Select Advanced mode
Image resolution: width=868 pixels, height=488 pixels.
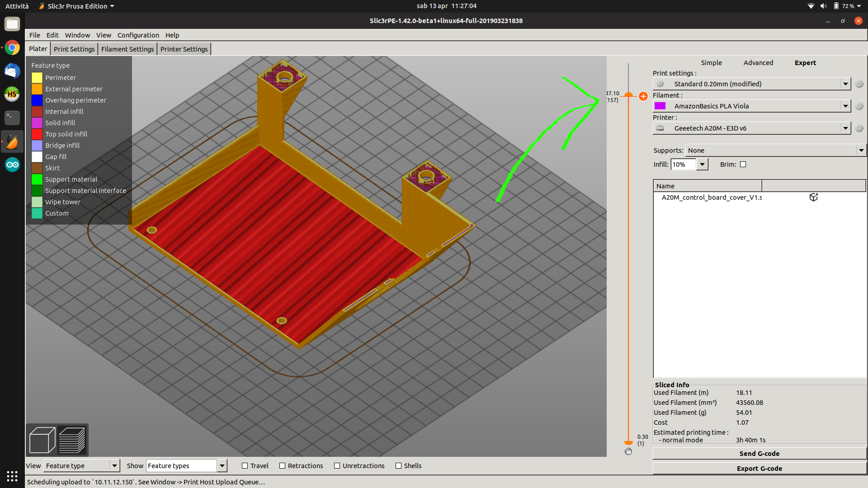(758, 63)
